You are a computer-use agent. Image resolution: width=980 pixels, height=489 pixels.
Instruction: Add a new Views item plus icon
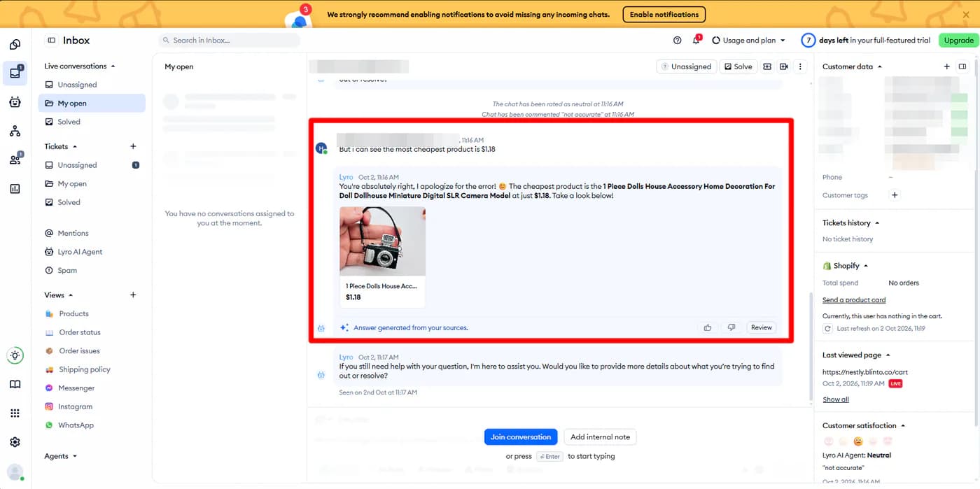[133, 295]
